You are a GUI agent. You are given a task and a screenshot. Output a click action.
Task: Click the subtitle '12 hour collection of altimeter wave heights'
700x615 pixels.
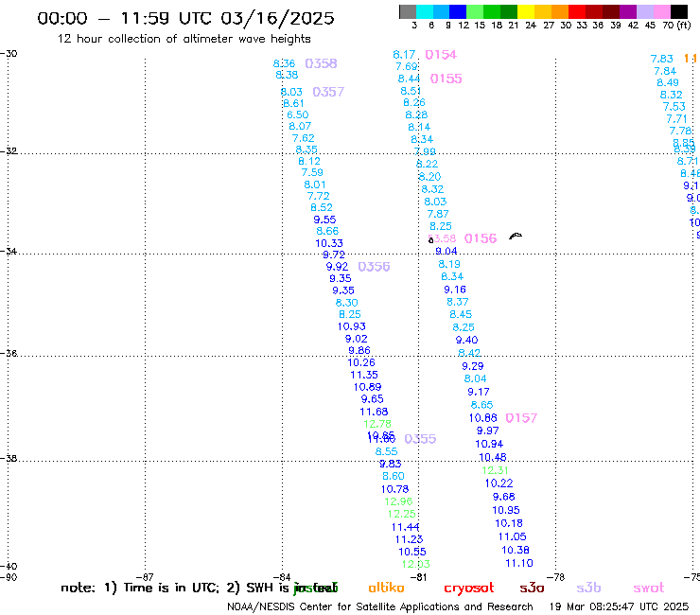click(184, 39)
